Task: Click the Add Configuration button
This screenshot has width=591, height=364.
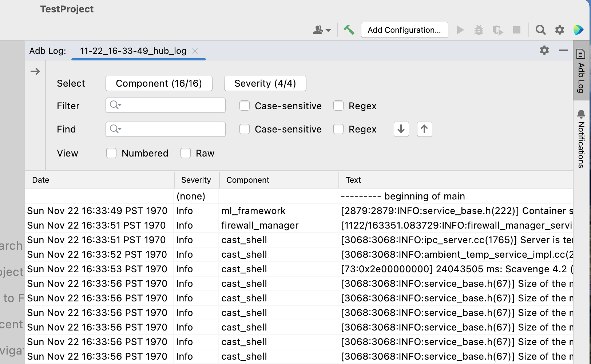Action: pos(404,30)
